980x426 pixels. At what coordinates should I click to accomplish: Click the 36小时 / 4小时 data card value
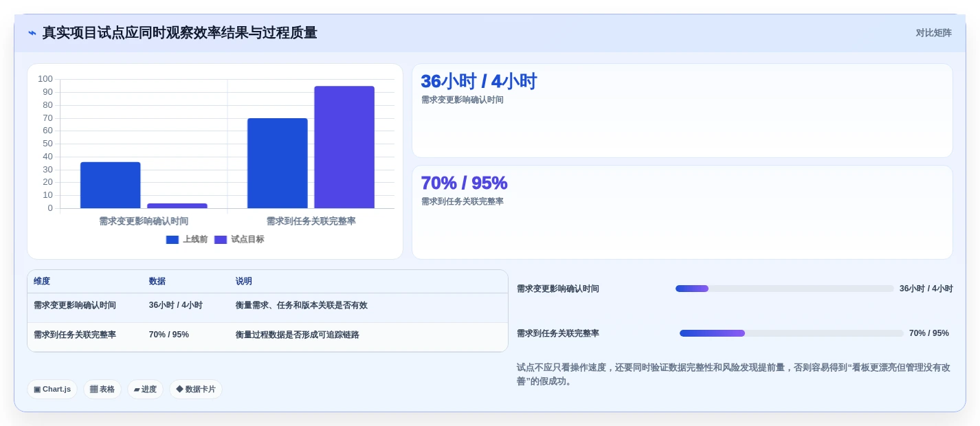(478, 82)
